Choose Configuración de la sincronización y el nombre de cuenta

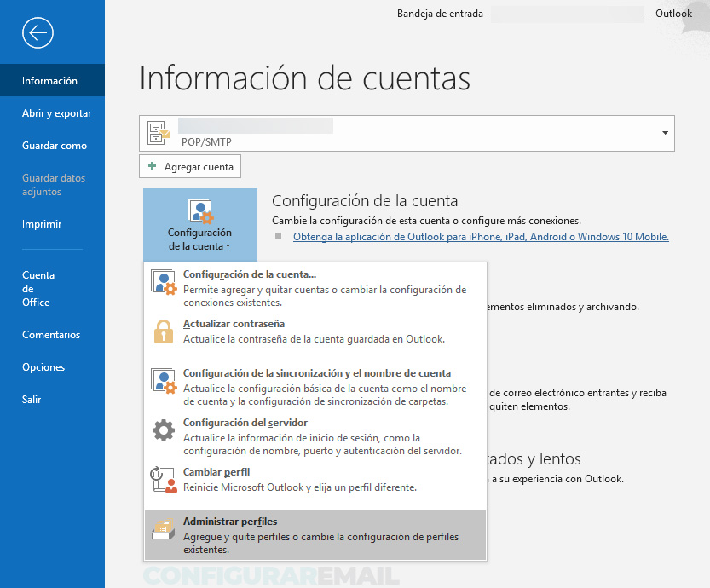315,387
